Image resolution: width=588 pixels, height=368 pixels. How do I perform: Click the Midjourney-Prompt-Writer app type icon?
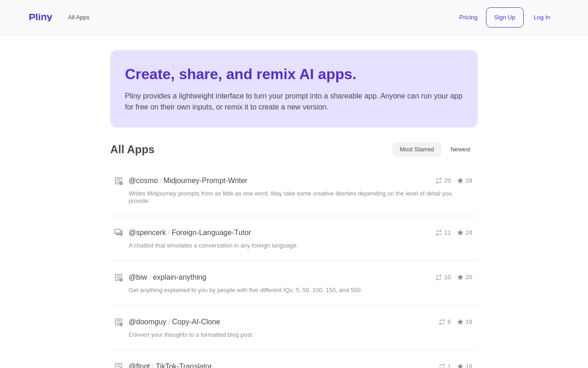coord(119,181)
